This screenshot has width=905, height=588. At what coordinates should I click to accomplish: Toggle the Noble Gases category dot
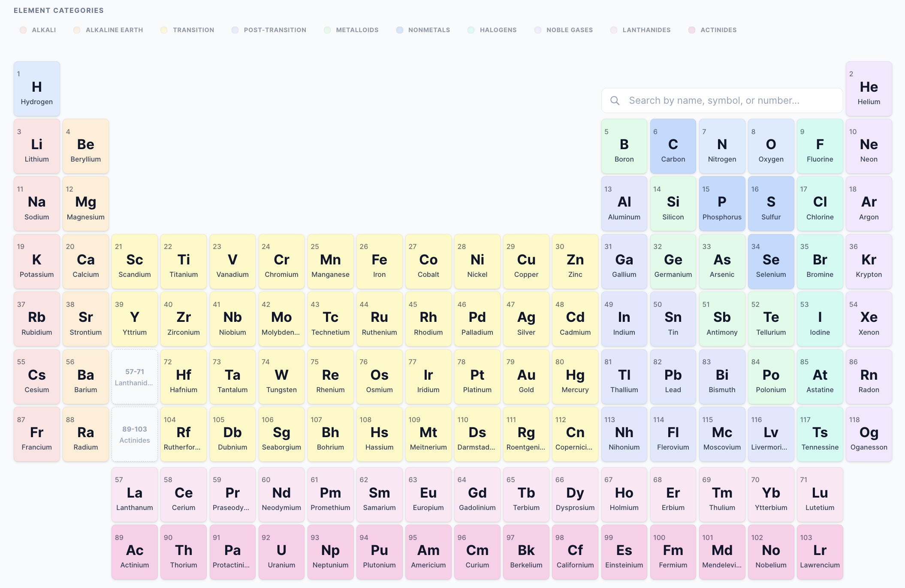click(x=537, y=30)
